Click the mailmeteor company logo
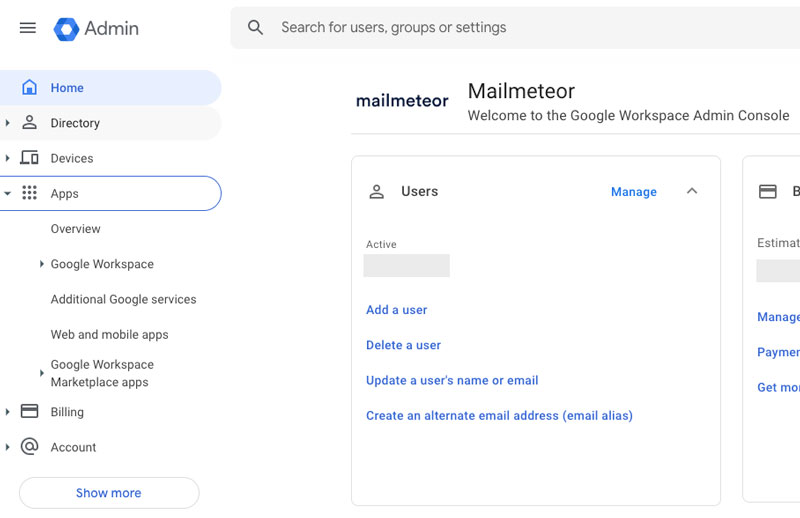800x518 pixels. coord(402,101)
